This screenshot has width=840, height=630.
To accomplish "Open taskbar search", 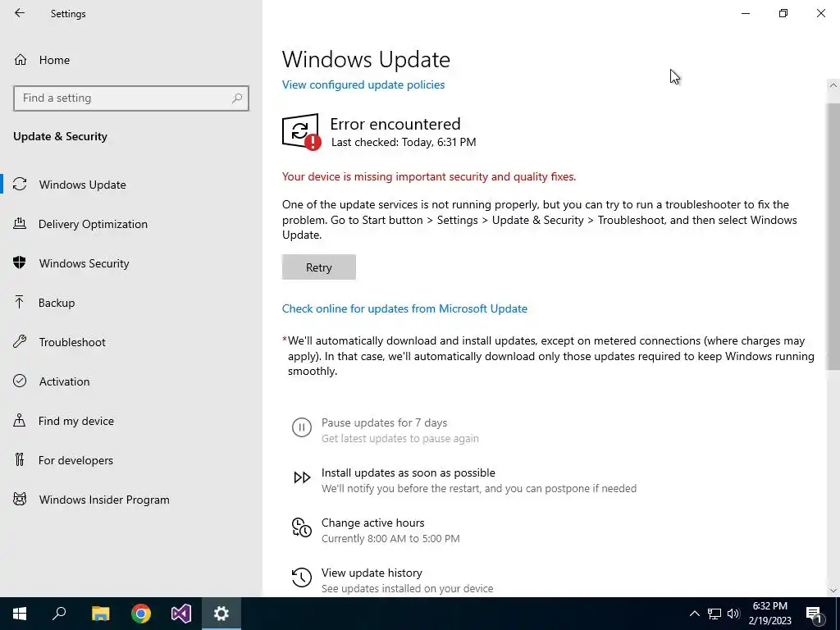I will pos(59,614).
